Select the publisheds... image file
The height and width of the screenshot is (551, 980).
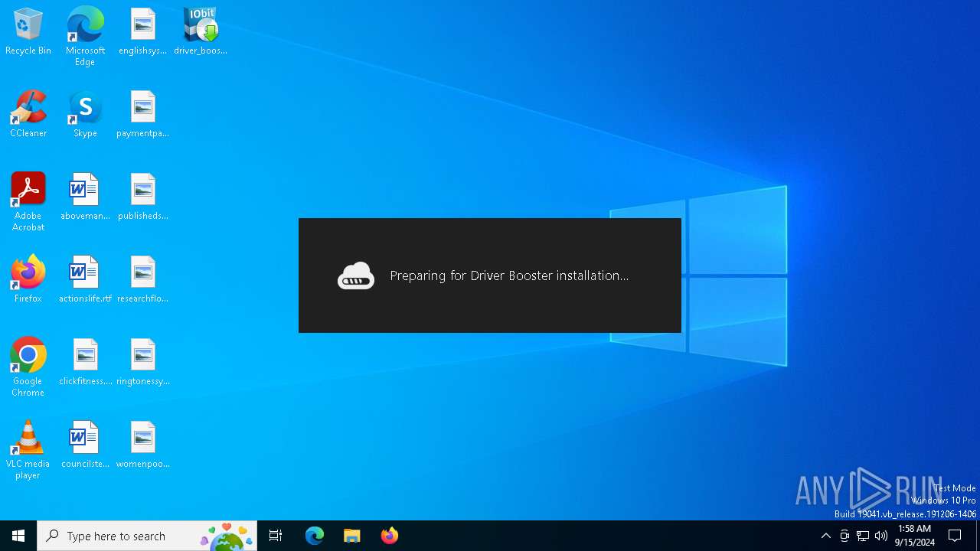142,197
